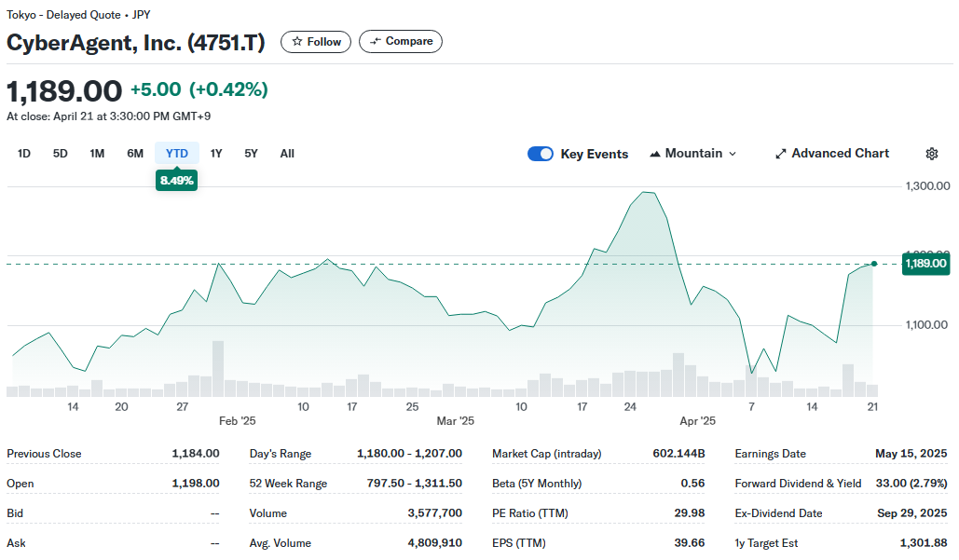Click the star icon in Follow button
959x560 pixels.
pos(297,42)
